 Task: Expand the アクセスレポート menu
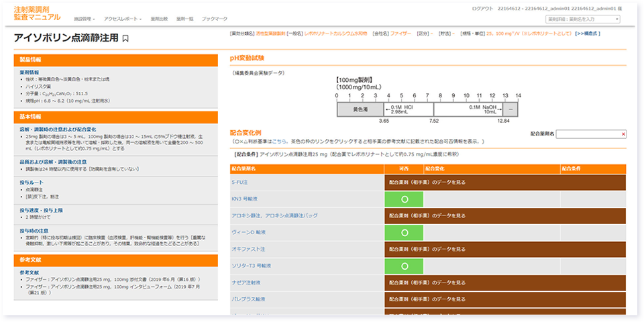pos(123,19)
